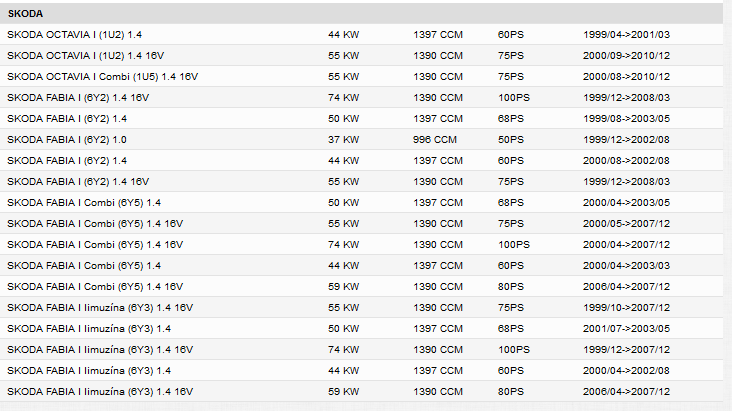Click 55 KW in the OCTAVIA I (1U2) 1.4 16V row
Image resolution: width=732 pixels, height=411 pixels.
click(x=344, y=56)
